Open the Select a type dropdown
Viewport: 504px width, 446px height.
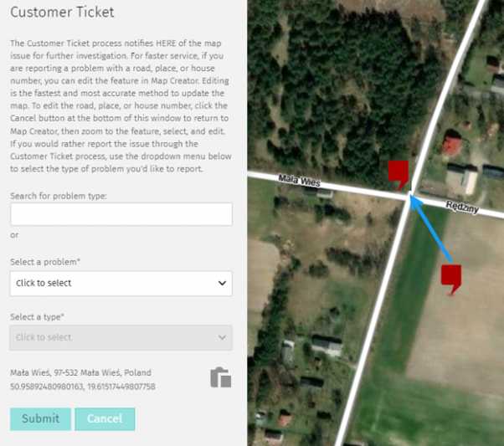coord(121,337)
